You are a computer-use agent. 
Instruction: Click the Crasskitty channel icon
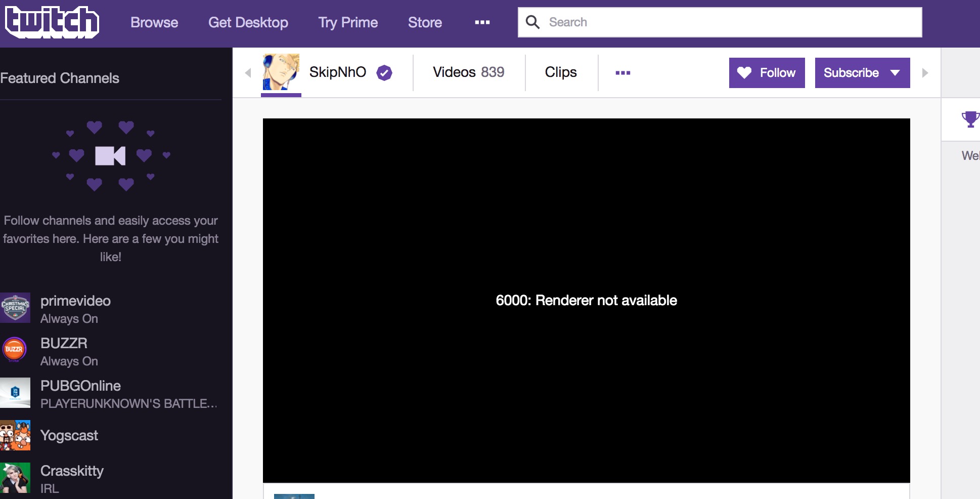point(16,478)
